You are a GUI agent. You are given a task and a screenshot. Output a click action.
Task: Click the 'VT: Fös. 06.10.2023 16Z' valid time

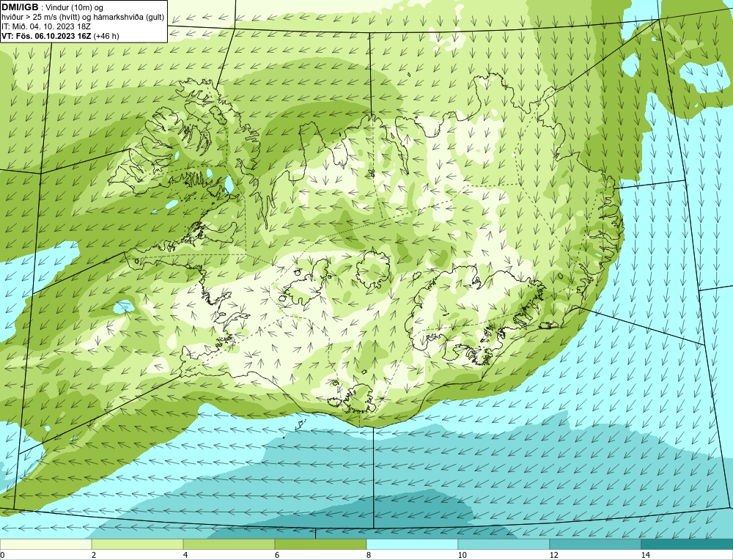47,36
